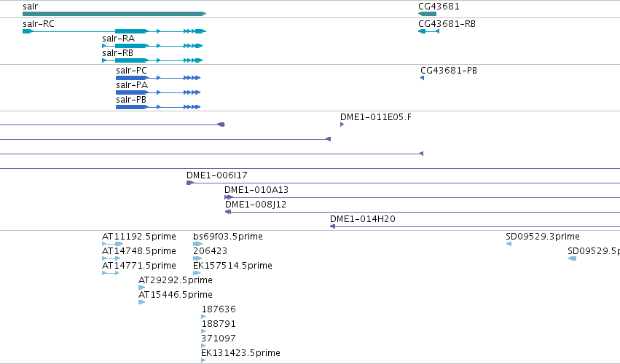
Task: Click the DME1-008J12 label
Action: (256, 205)
